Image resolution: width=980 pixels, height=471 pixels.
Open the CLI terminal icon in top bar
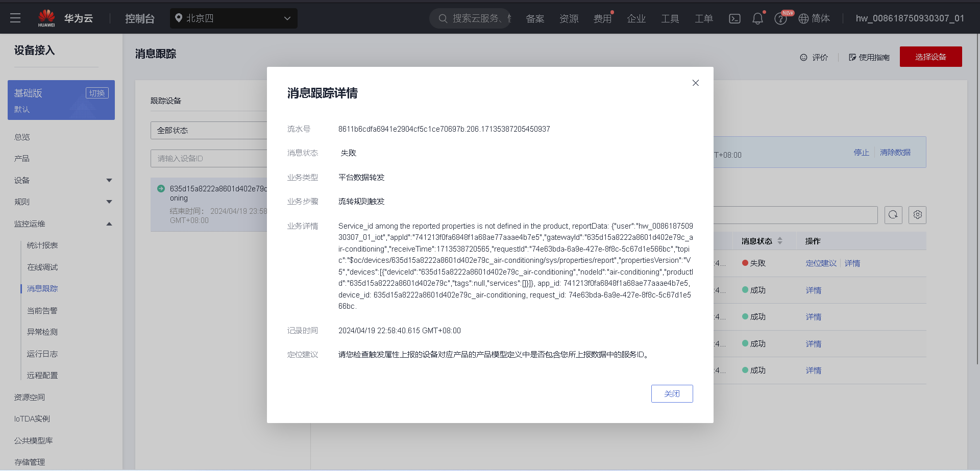coord(734,18)
